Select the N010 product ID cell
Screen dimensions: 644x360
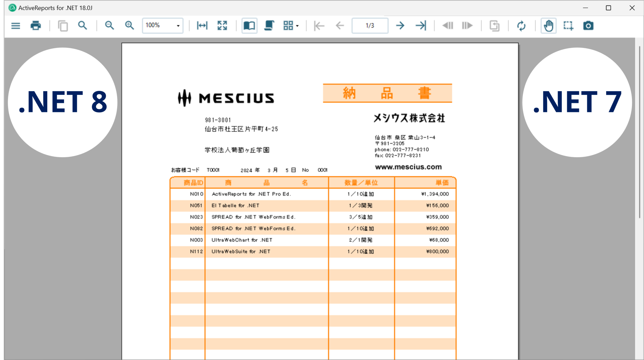point(197,194)
